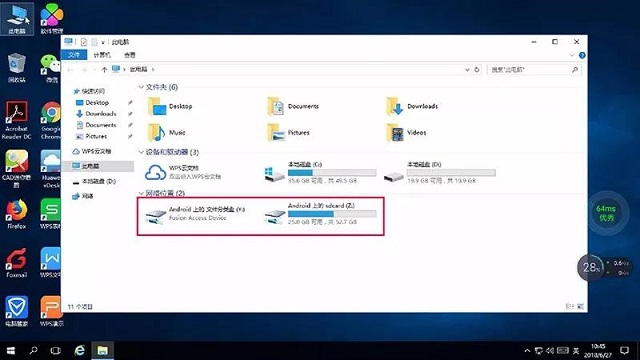Switch to details view layout
This screenshot has height=360, width=640.
pos(570,306)
